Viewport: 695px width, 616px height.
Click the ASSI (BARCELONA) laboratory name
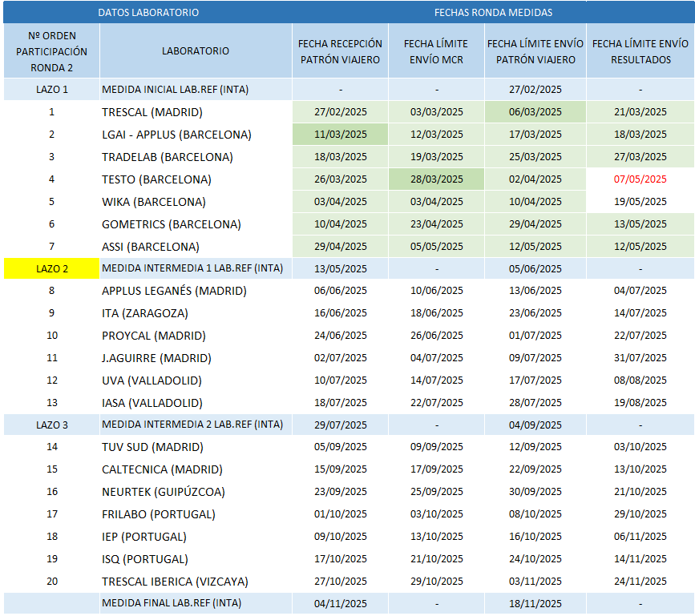click(151, 247)
